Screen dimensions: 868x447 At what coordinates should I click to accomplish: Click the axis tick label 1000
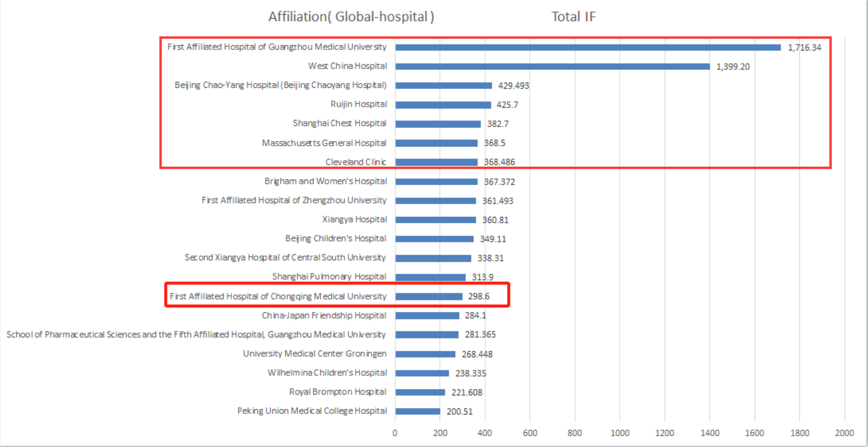(x=620, y=433)
